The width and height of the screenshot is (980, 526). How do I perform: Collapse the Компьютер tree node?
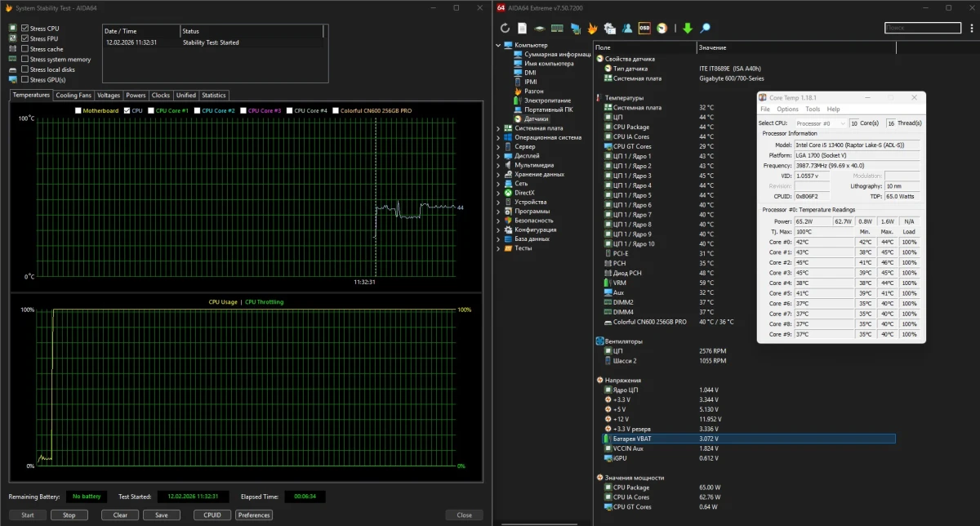coord(499,45)
